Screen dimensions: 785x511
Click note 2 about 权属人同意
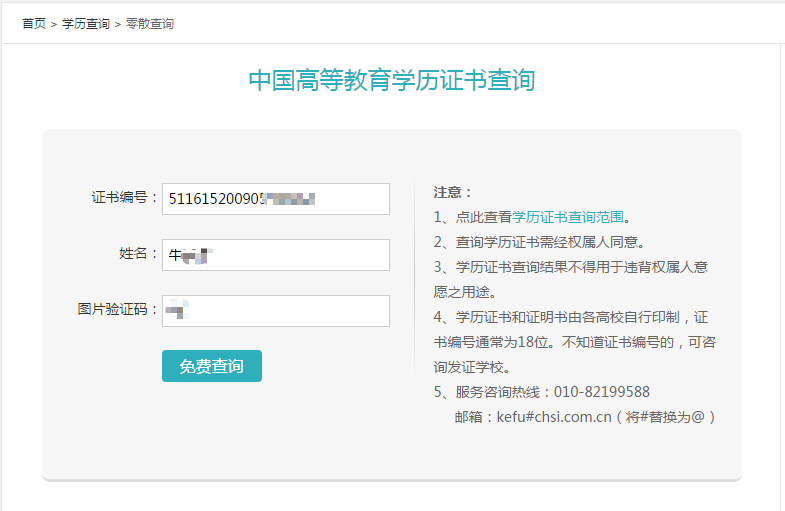pyautogui.click(x=540, y=241)
